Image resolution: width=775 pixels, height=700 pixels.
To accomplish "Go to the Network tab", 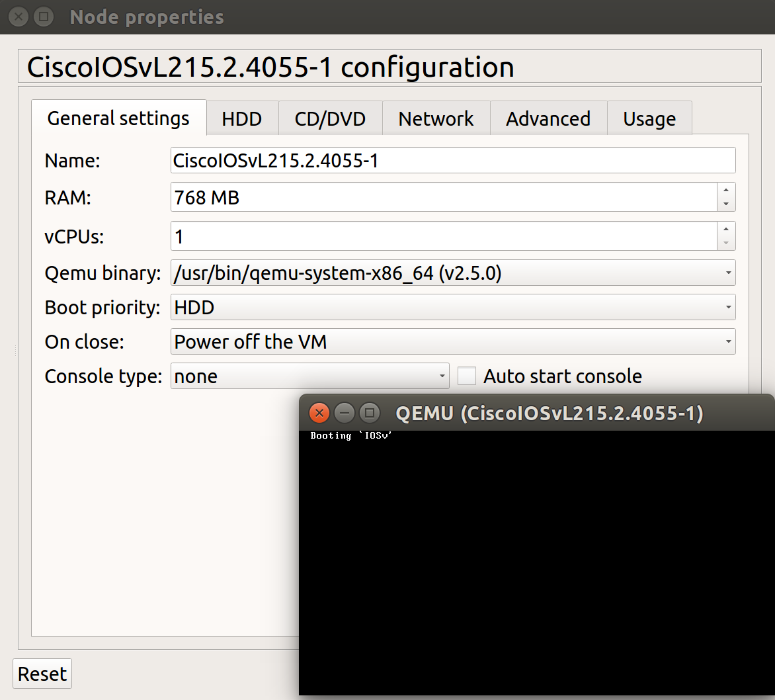I will [436, 118].
